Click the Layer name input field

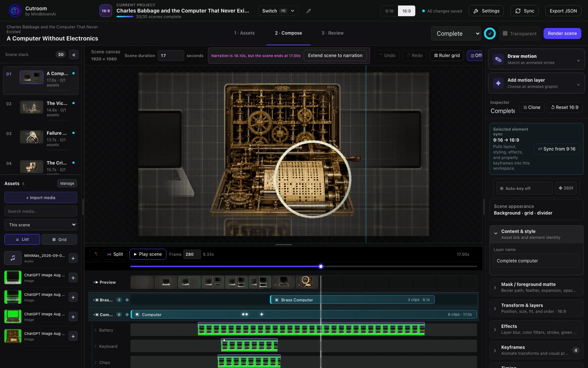536,261
